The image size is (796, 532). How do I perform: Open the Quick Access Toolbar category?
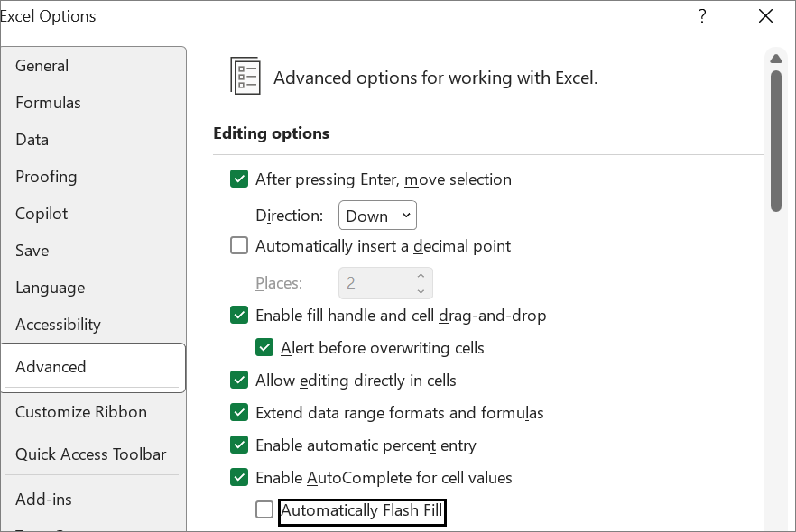(x=91, y=455)
